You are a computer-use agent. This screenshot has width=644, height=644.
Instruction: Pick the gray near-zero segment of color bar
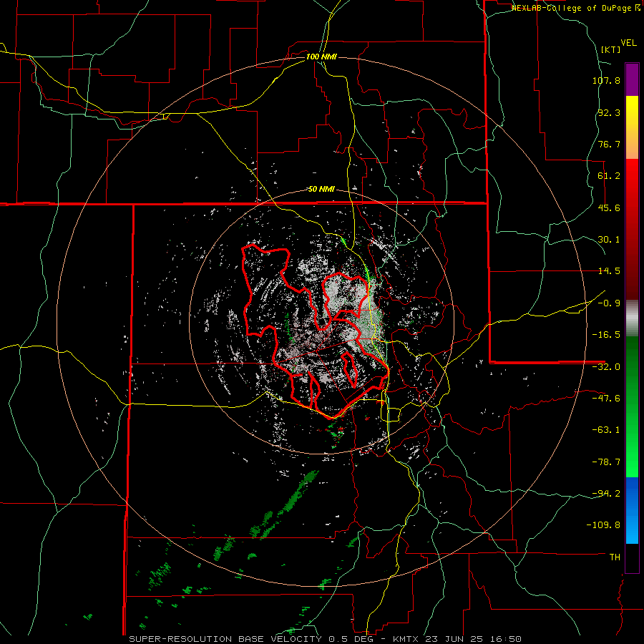coord(632,318)
